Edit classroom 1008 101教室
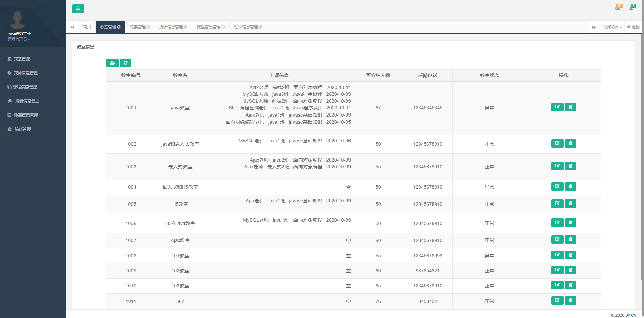Screen dimensions: 644x318 tap(557, 255)
